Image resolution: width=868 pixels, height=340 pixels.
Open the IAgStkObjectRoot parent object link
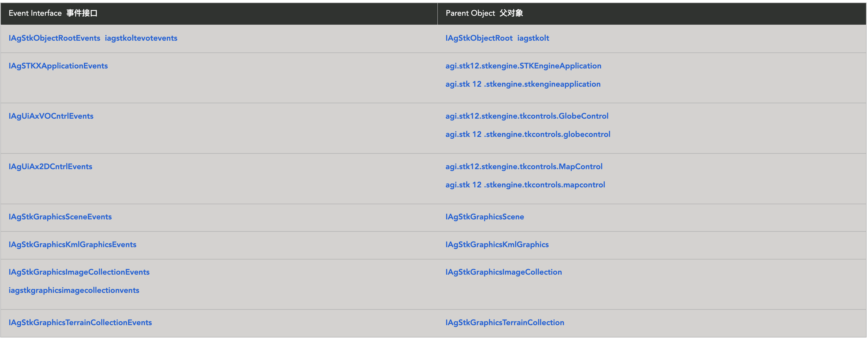tap(478, 38)
